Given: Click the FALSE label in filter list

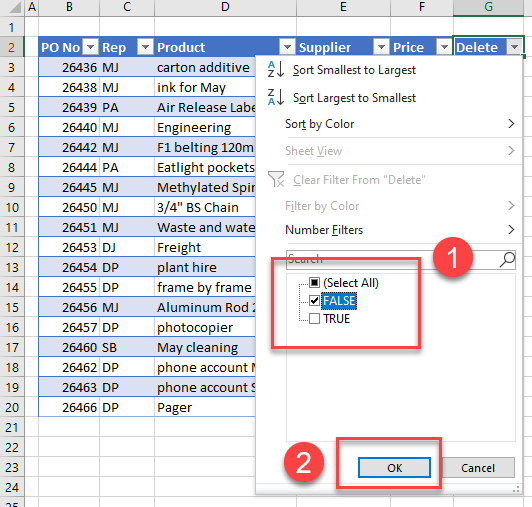Looking at the screenshot, I should [339, 301].
